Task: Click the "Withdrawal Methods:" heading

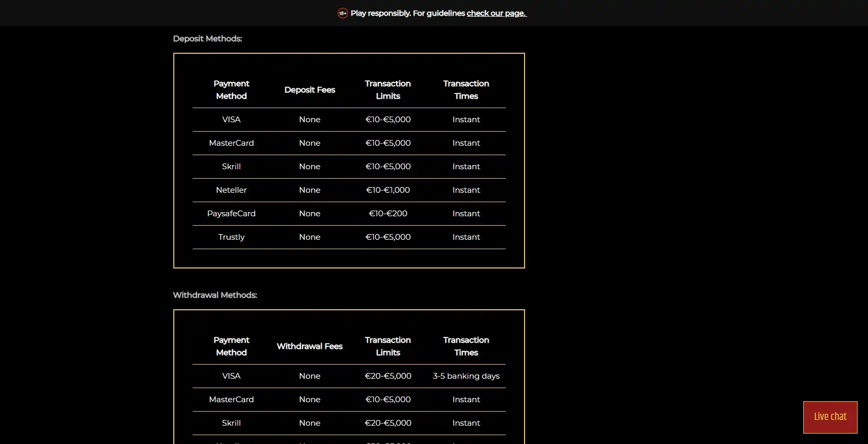Action: 215,295
